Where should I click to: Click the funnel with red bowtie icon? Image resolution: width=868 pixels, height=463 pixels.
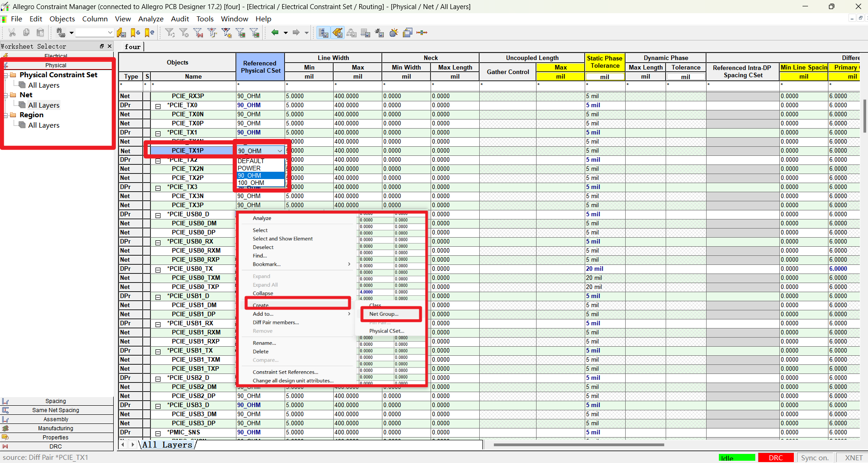(198, 32)
